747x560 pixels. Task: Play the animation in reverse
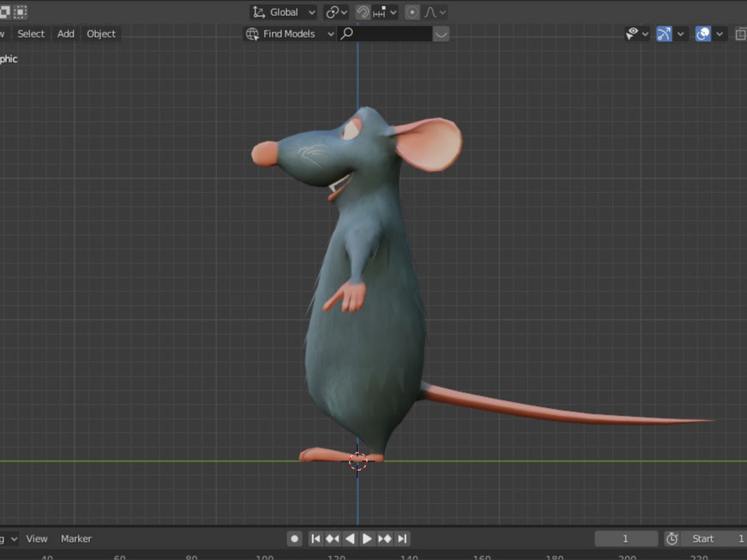(x=350, y=538)
